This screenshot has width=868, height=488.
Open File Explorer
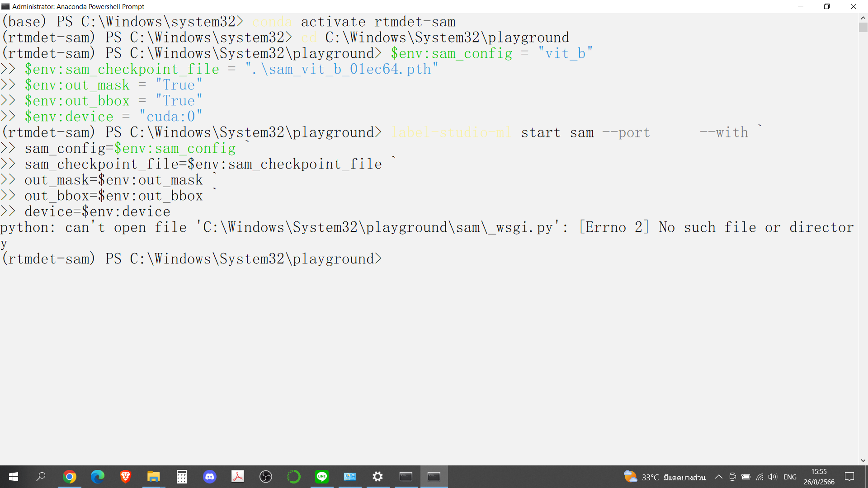point(154,477)
